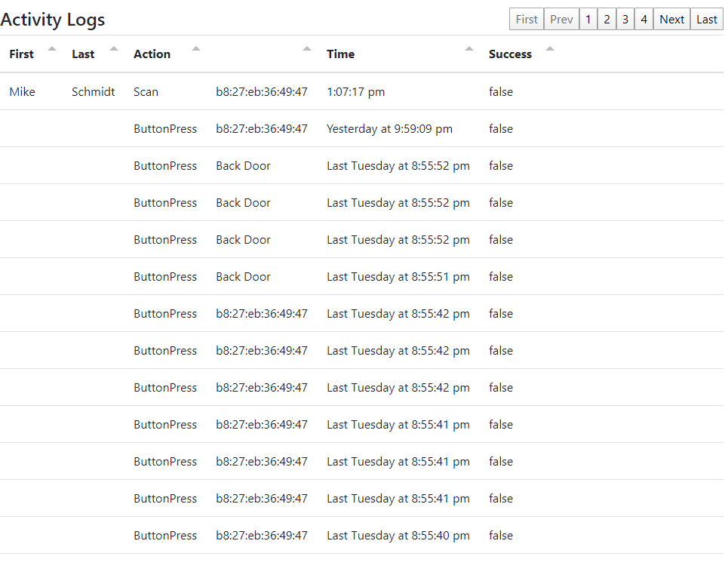Image resolution: width=728 pixels, height=584 pixels.
Task: Click the sort arrow on the unnamed device column
Action: 307,48
